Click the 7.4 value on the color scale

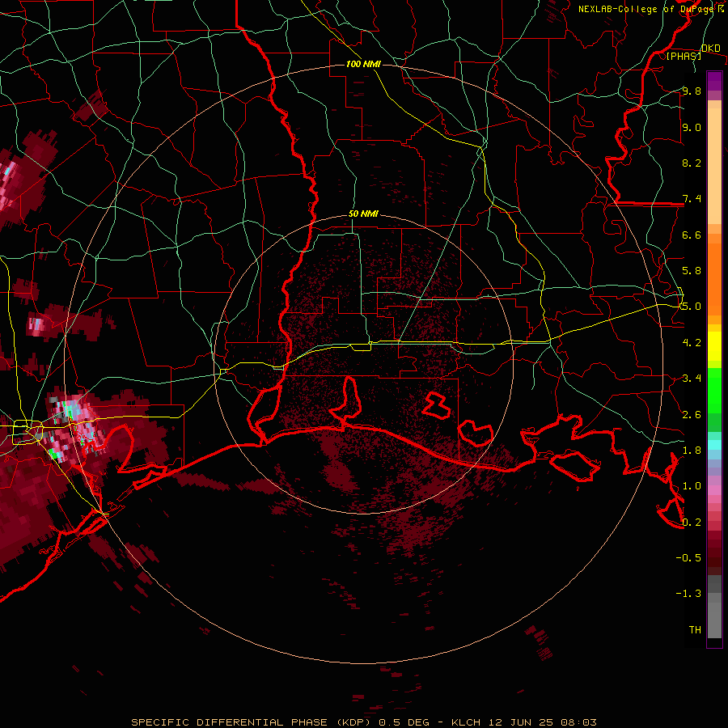(692, 199)
